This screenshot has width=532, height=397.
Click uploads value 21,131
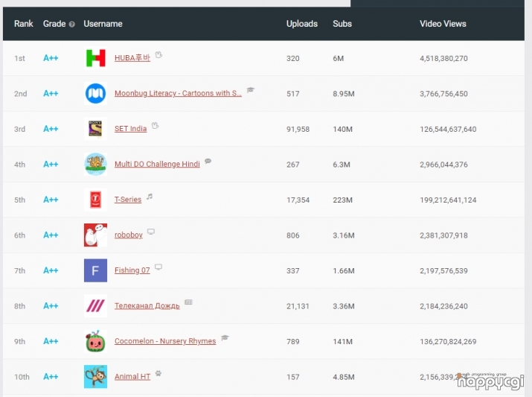(x=298, y=306)
